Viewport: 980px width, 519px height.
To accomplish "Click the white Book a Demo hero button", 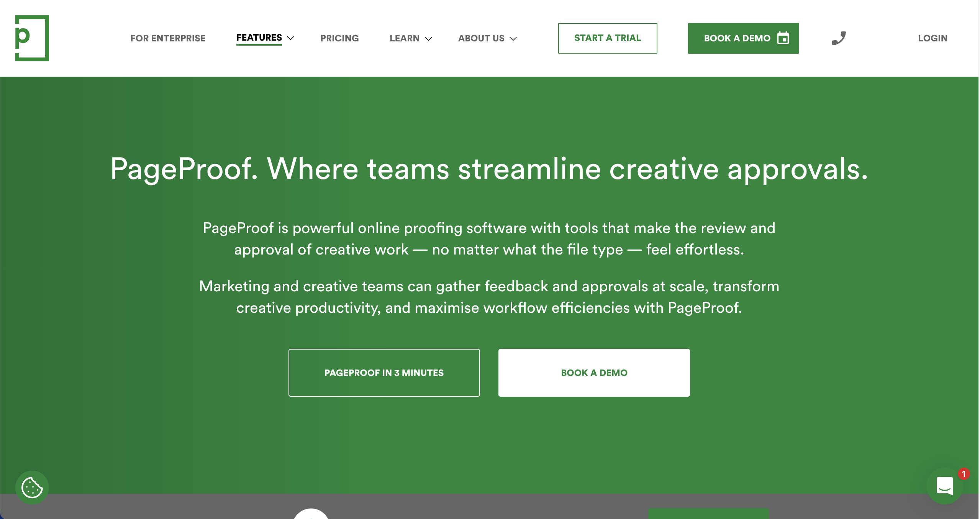I will pyautogui.click(x=594, y=373).
